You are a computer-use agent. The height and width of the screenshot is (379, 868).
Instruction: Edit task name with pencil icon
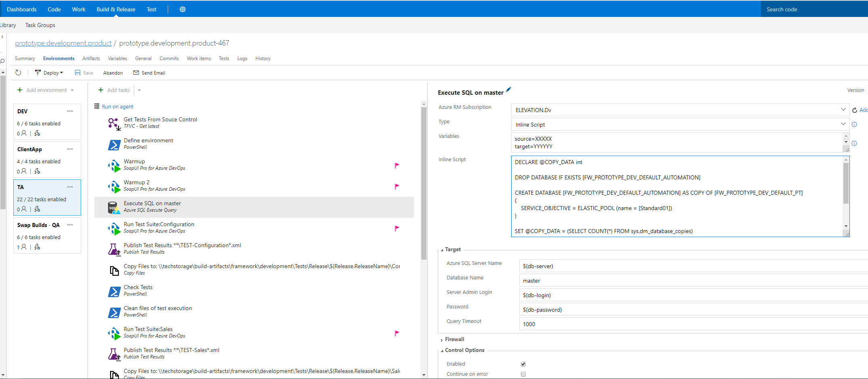(509, 90)
